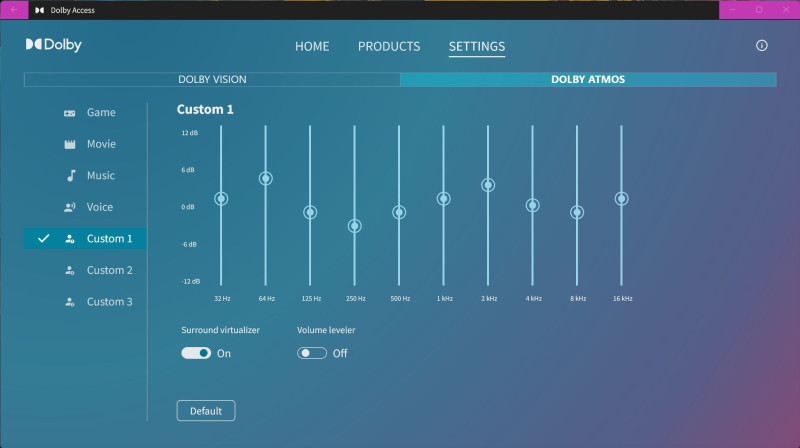Turn on the Volume leveler switch
Screen dimensions: 800x448
[312, 353]
